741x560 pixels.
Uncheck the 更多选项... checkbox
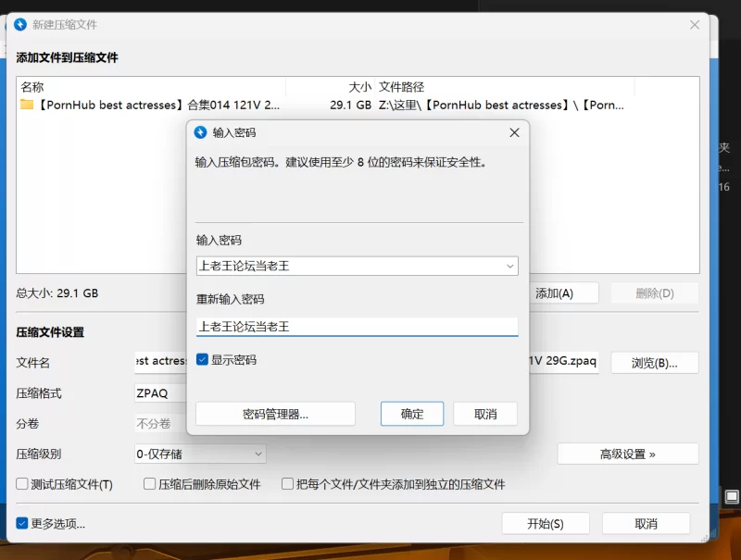21,523
